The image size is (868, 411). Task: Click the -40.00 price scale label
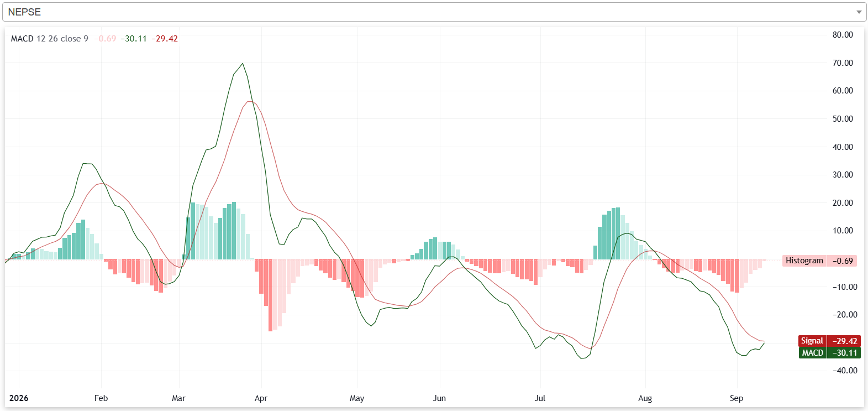coord(844,371)
